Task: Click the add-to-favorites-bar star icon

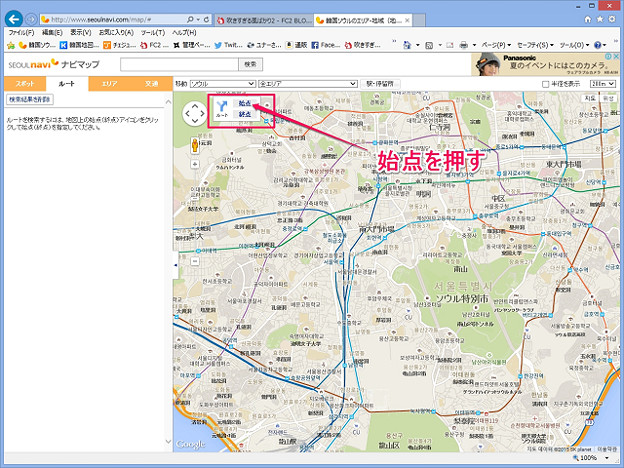Action: [11, 45]
